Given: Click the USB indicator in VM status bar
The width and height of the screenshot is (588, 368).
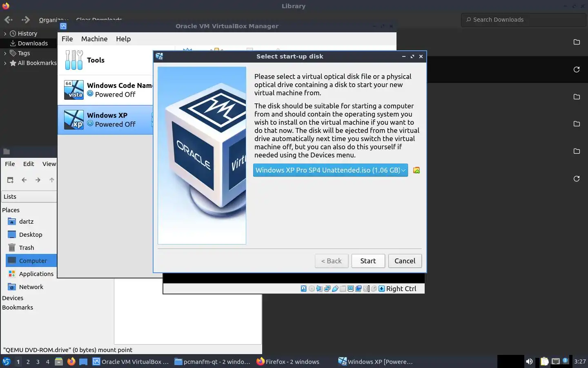Looking at the screenshot, I should pyautogui.click(x=335, y=289).
